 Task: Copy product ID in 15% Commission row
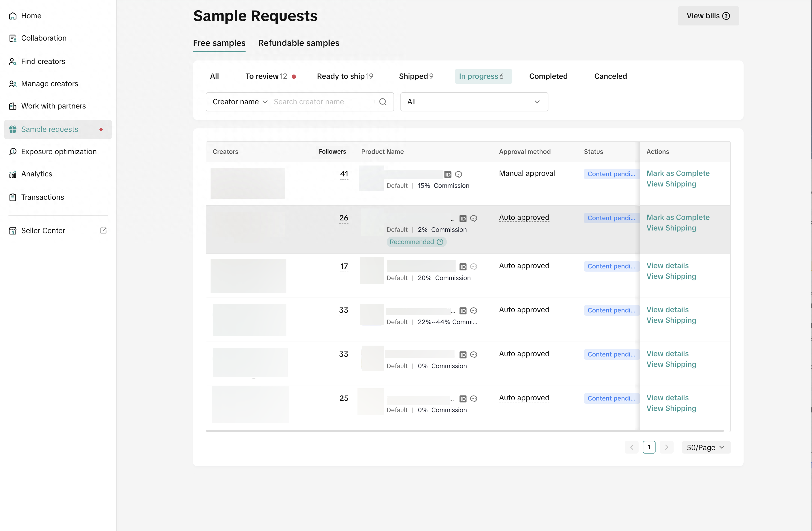448,174
